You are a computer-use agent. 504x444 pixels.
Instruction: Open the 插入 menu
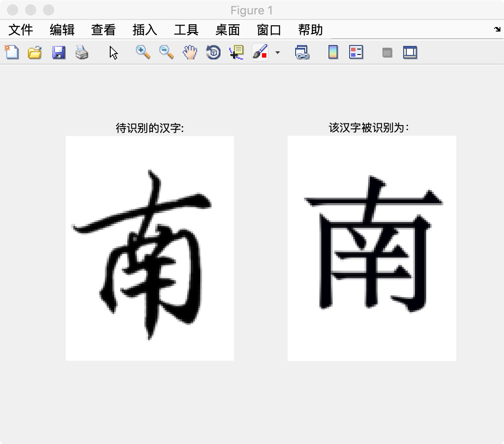pos(145,30)
